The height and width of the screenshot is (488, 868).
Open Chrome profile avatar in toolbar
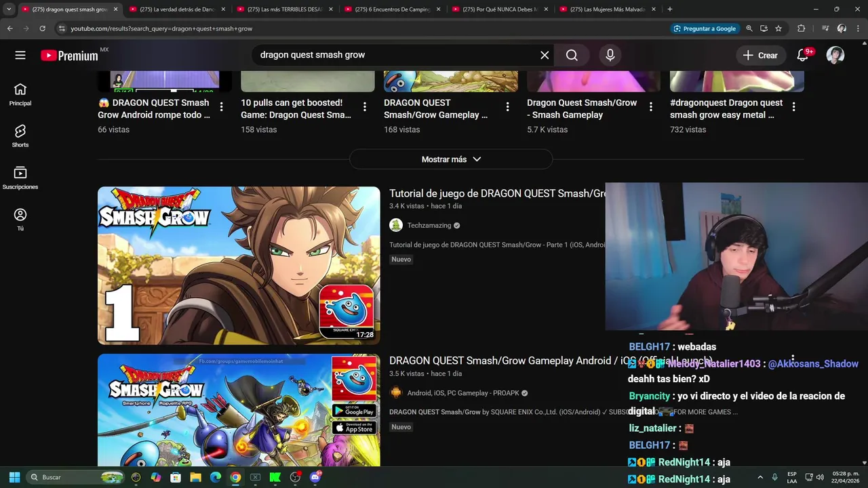coord(842,28)
